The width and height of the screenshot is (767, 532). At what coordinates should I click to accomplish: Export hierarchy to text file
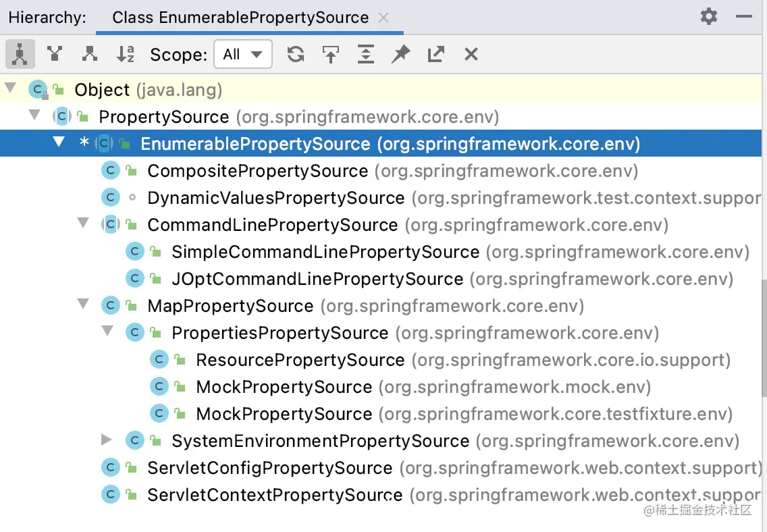click(436, 54)
